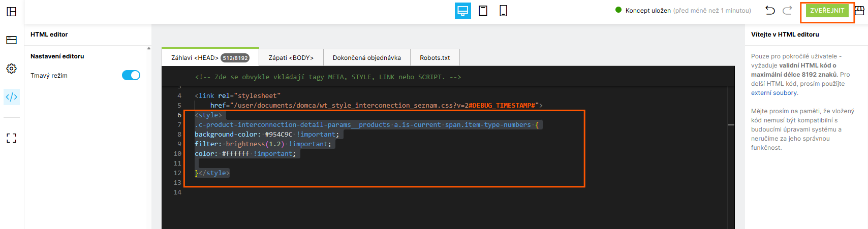Viewport: 868px width, 229px height.
Task: Switch to tablet preview device
Action: (x=483, y=11)
